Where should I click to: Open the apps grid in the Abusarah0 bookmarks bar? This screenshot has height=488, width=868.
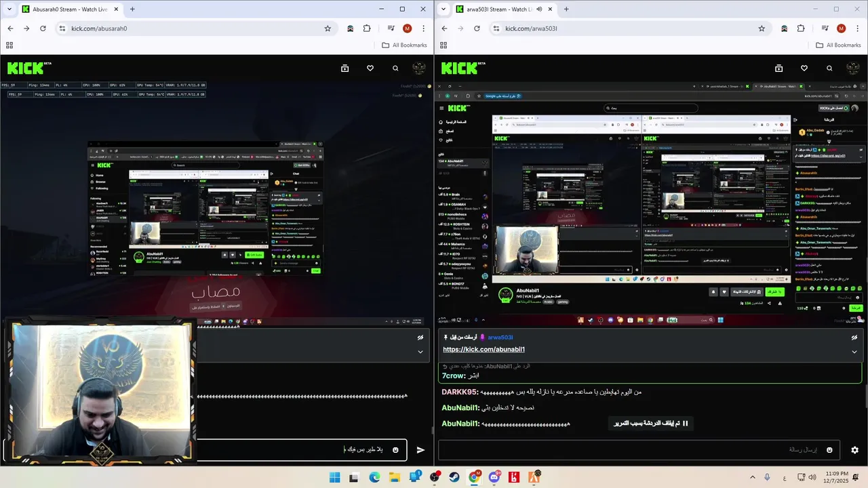click(x=9, y=45)
